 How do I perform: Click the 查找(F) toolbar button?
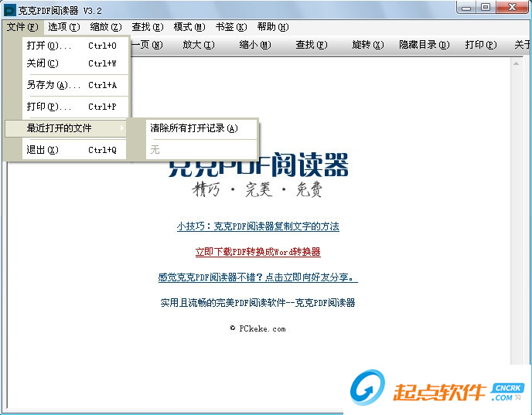point(312,45)
